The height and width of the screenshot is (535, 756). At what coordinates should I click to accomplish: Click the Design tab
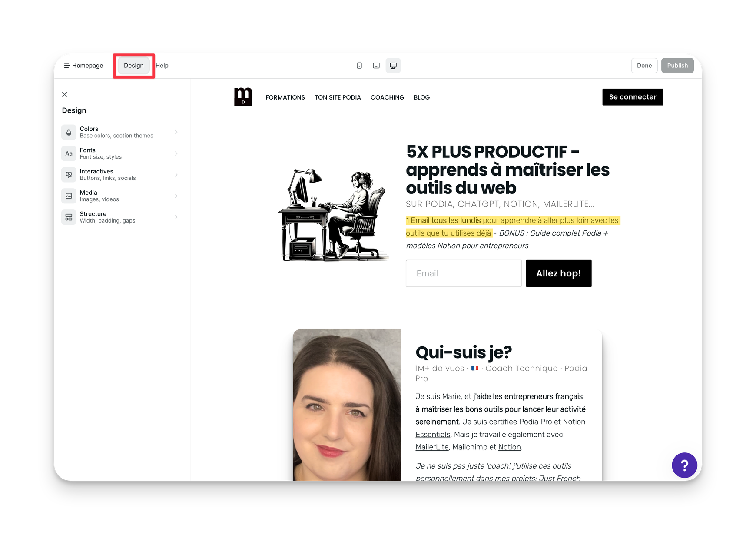coord(133,66)
